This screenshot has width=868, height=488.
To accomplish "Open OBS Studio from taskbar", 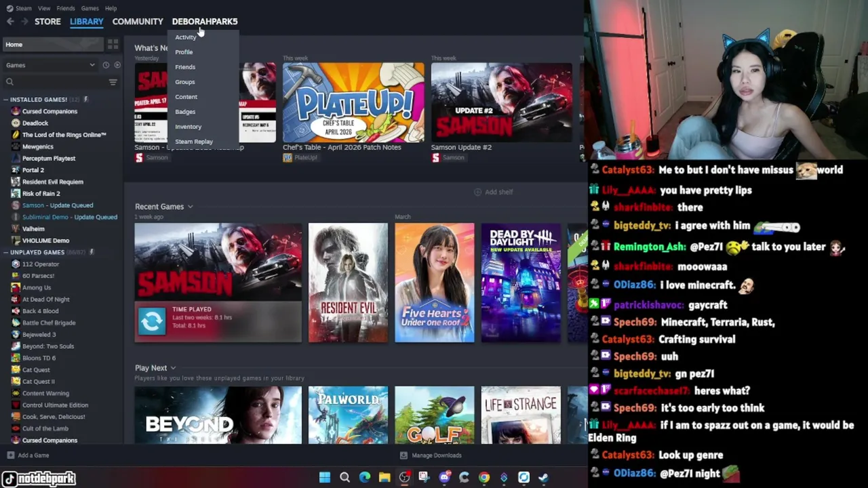I will (404, 478).
